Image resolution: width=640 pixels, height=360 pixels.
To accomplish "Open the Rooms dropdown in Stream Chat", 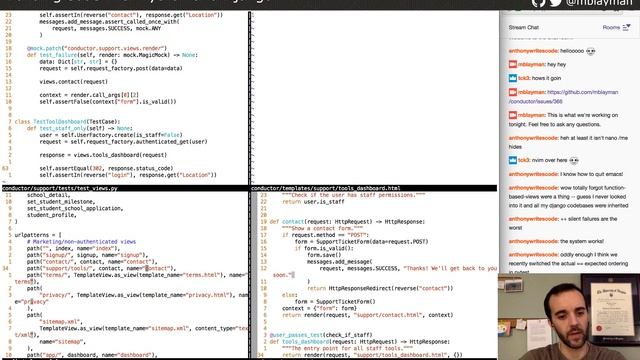I will (616, 27).
